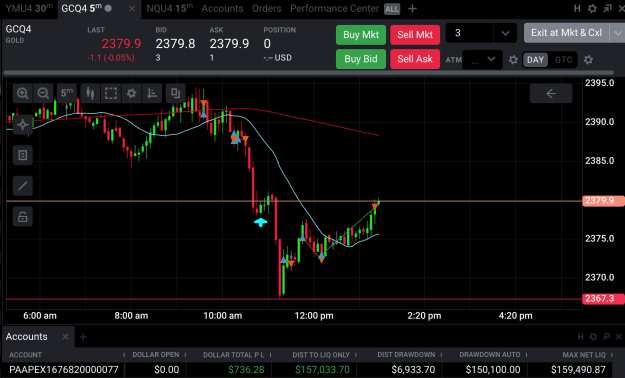Open order settings gear next to GTC
This screenshot has height=378, width=625.
(588, 60)
